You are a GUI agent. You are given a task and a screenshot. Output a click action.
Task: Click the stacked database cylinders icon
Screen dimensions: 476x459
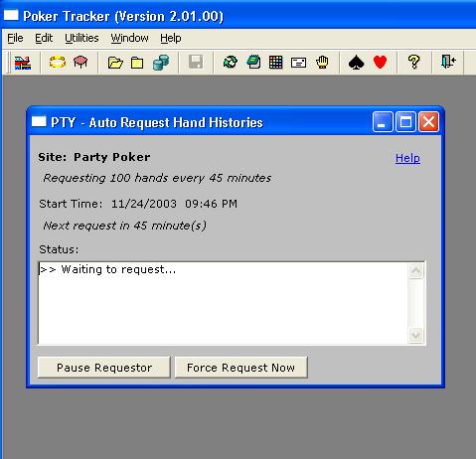161,63
